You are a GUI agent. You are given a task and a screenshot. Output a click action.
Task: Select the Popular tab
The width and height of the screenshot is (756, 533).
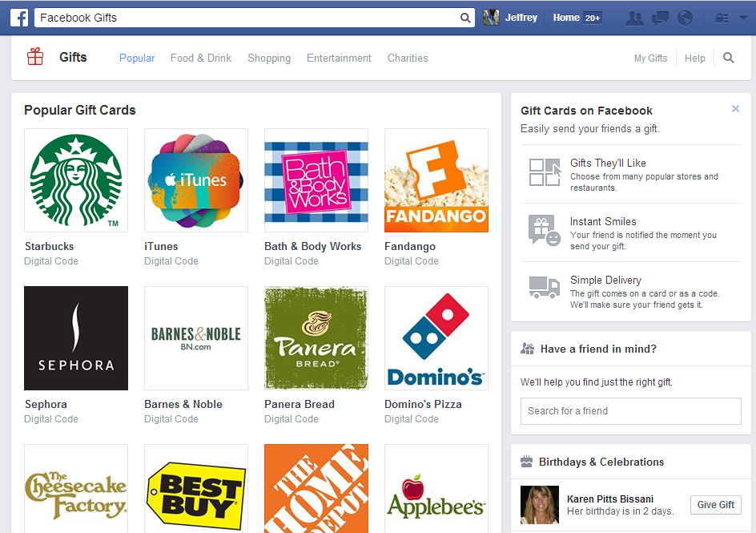coord(137,58)
